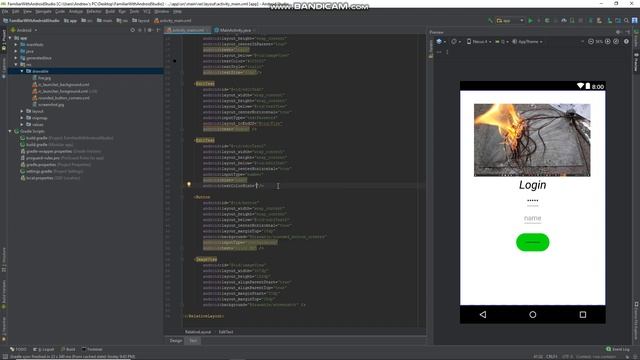
Task: Collapse the res folder
Action: click(16, 64)
